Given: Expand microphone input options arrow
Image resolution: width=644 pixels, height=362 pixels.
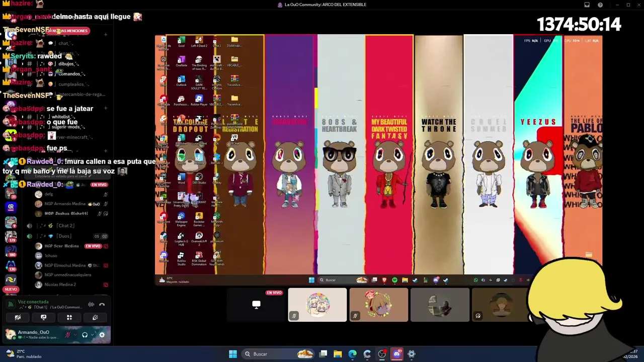Looking at the screenshot, I should tap(75, 335).
